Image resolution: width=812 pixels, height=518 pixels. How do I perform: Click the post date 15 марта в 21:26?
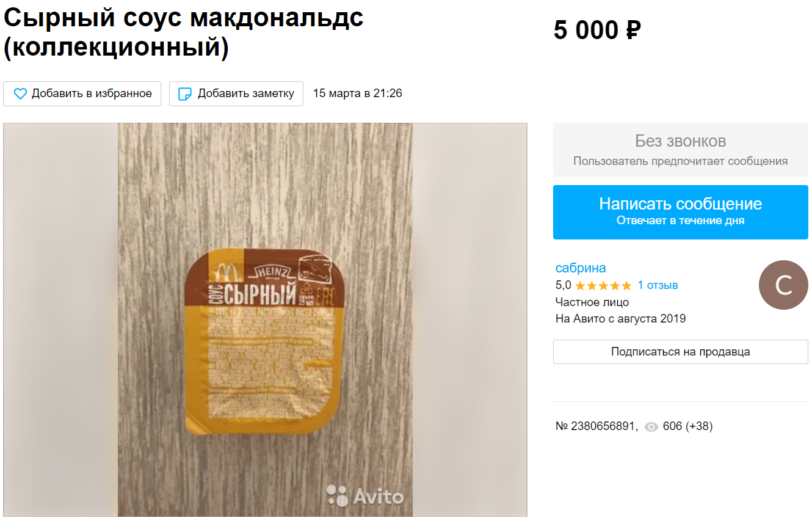(x=357, y=93)
